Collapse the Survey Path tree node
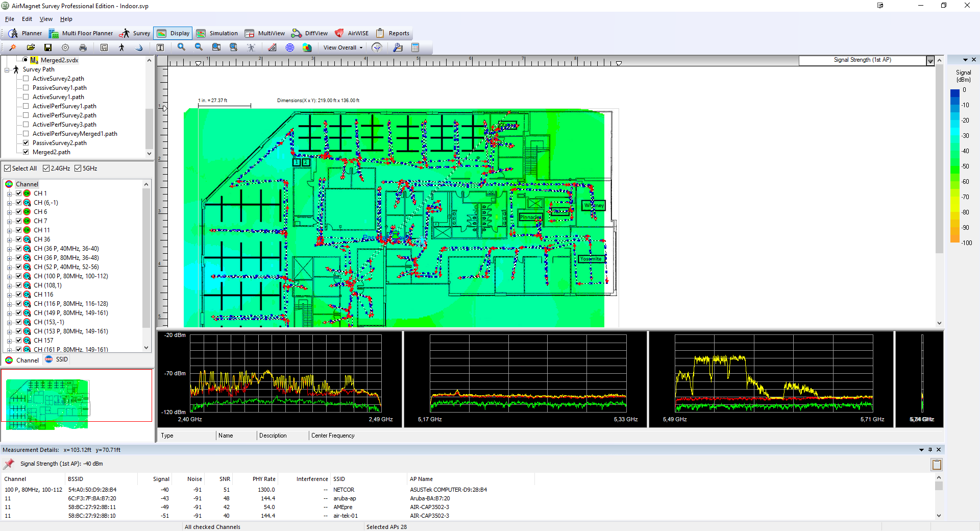 [7, 70]
